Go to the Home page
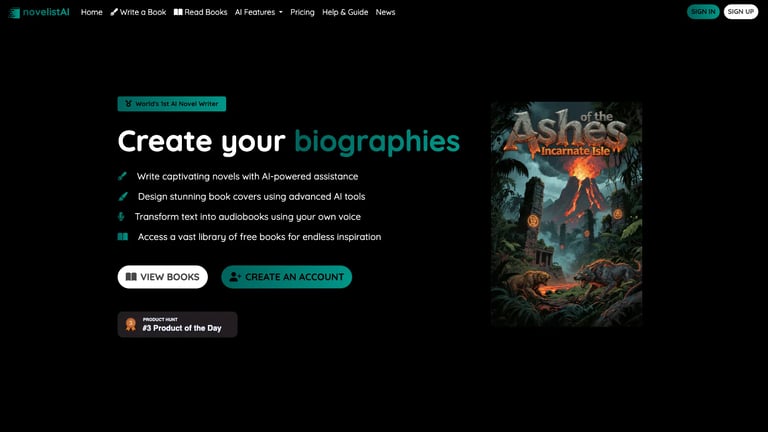Image resolution: width=768 pixels, height=432 pixels. coord(92,12)
